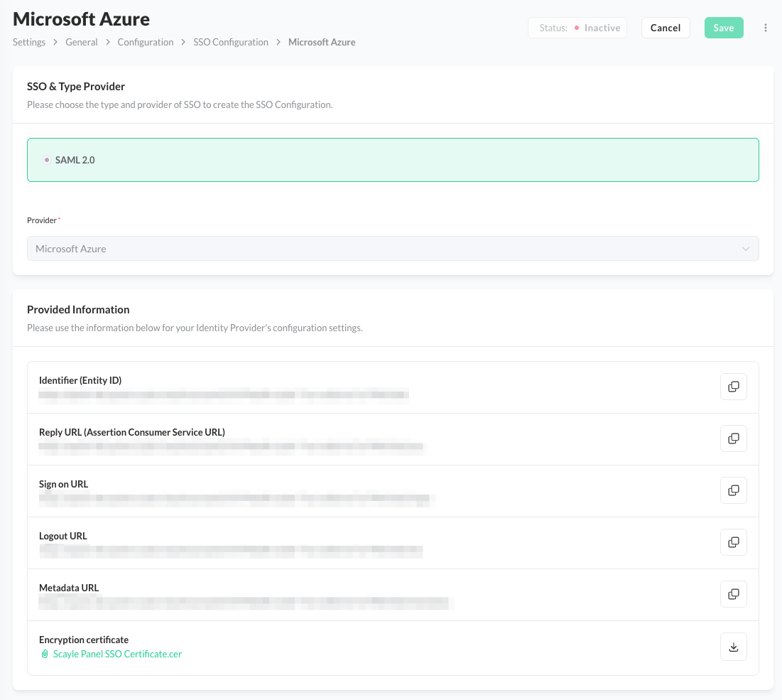Copy the Reply URL value
The width and height of the screenshot is (782, 700).
point(733,438)
